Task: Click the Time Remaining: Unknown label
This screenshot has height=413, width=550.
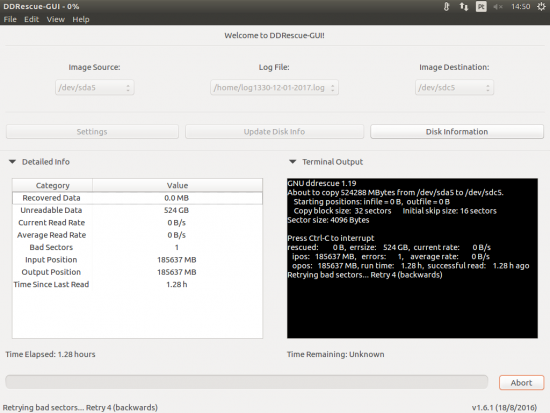Action: (x=335, y=354)
